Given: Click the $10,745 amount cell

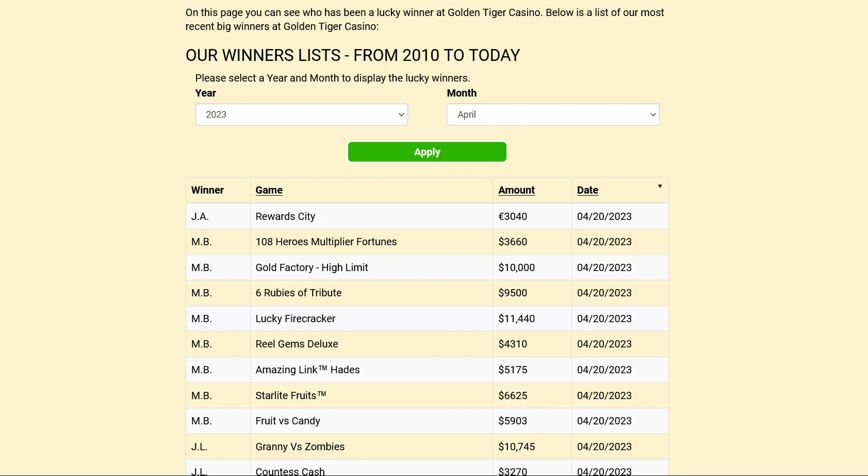Looking at the screenshot, I should 532,447.
